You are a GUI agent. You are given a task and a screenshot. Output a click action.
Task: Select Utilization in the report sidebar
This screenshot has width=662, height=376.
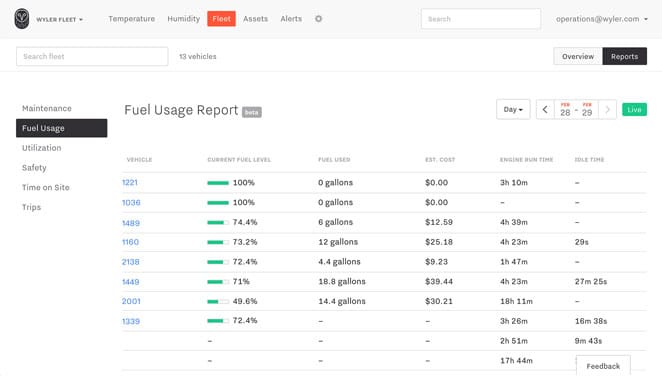click(41, 148)
